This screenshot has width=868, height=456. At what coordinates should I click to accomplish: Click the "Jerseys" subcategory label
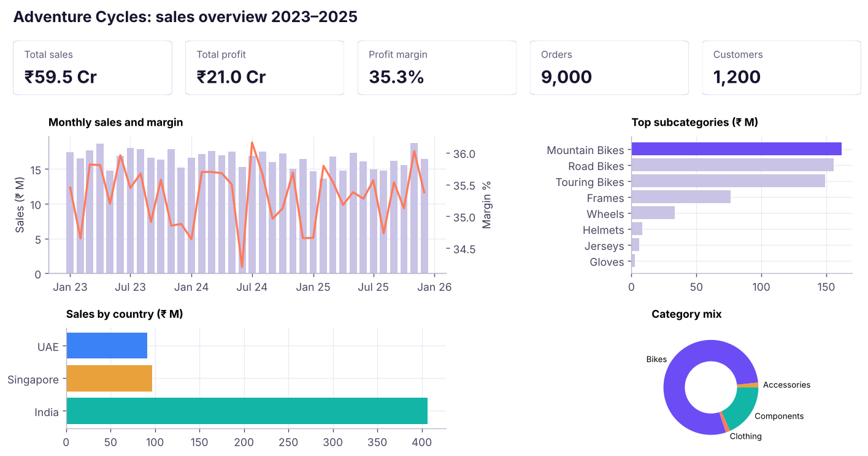[604, 246]
